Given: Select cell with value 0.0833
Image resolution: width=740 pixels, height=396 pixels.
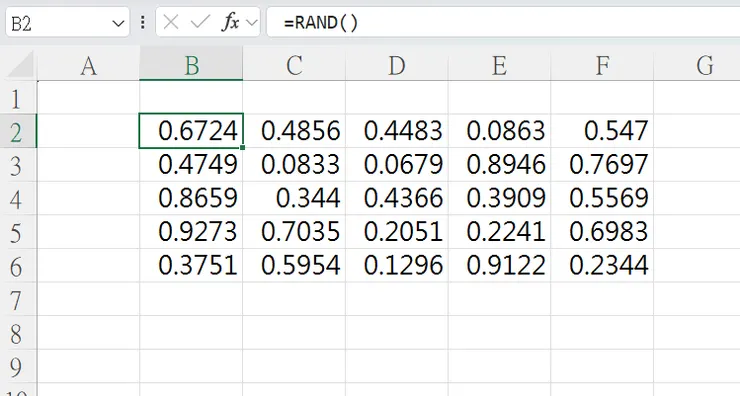Looking at the screenshot, I should (294, 165).
